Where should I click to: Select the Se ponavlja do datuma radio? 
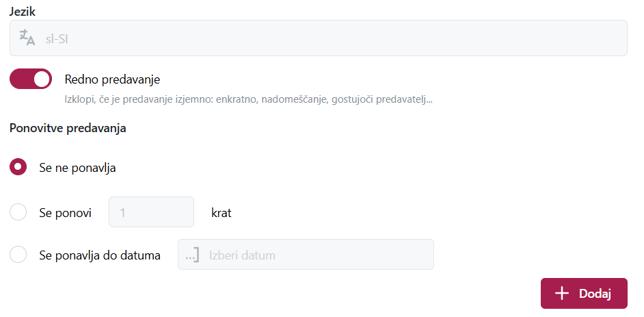pyautogui.click(x=18, y=255)
